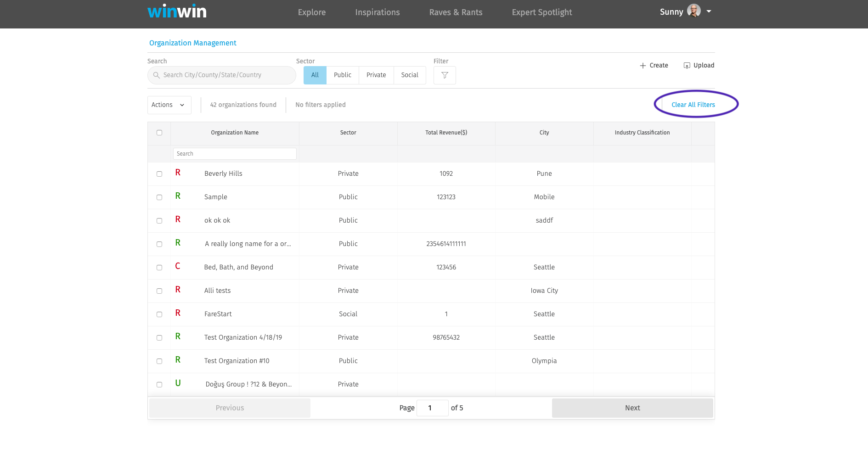Click the R status icon beside FareStart

pos(178,313)
